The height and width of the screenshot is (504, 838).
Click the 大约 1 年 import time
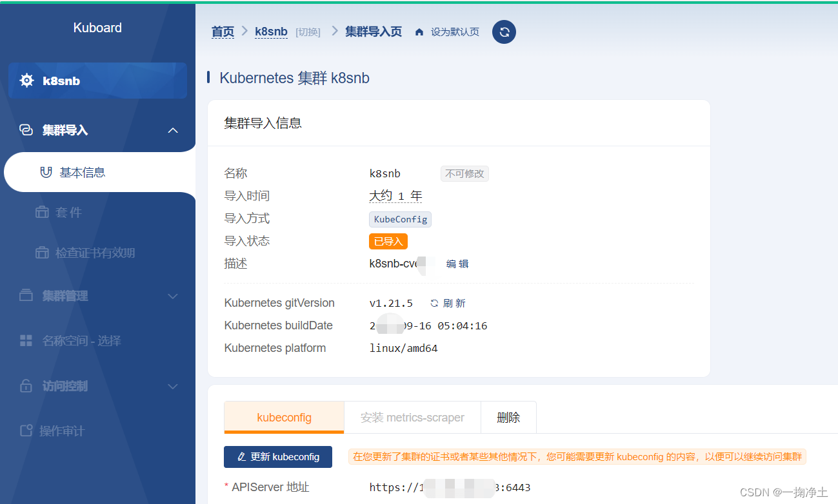click(395, 196)
